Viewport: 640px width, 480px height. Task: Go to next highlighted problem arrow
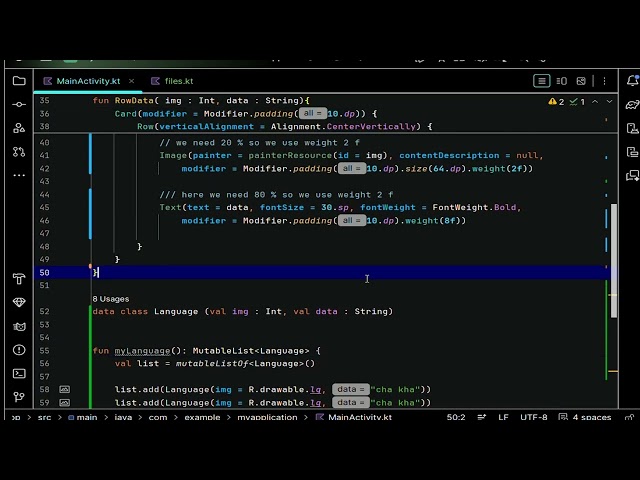coord(609,102)
